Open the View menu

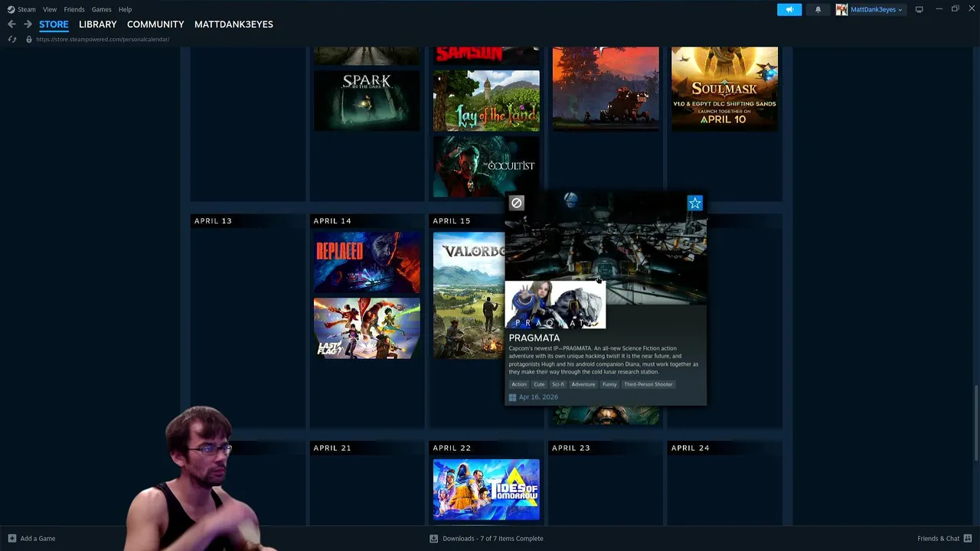[50, 9]
